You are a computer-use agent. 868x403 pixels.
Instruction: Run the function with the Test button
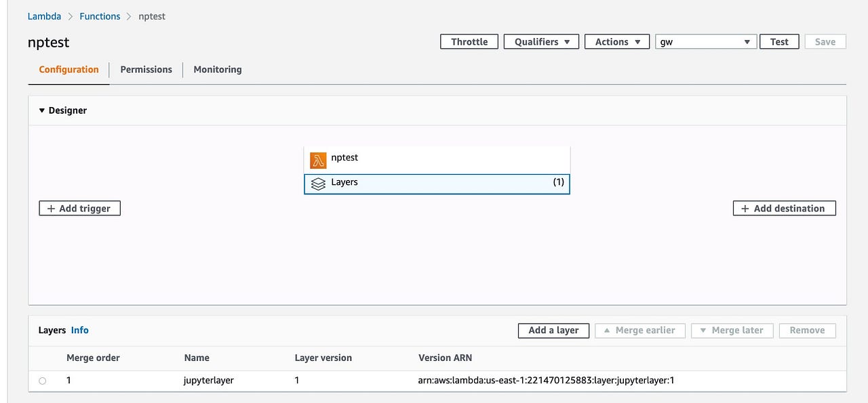pos(778,41)
